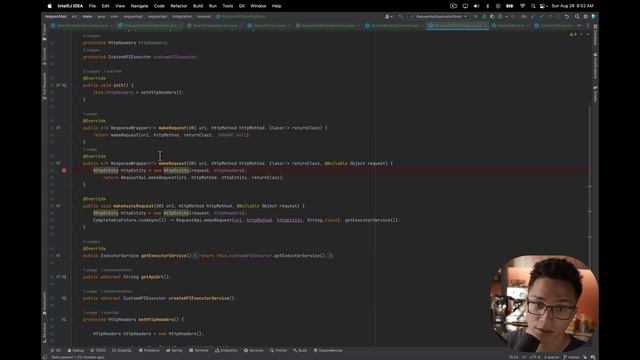This screenshot has width=640, height=360.
Task: Open the user account dropdown icon
Action: click(388, 17)
